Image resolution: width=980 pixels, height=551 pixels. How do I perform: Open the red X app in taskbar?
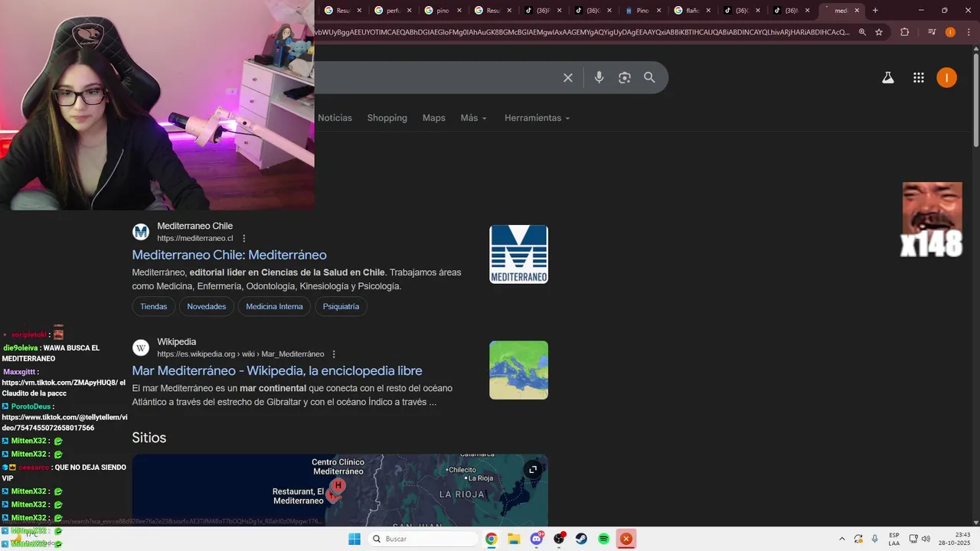tap(626, 539)
